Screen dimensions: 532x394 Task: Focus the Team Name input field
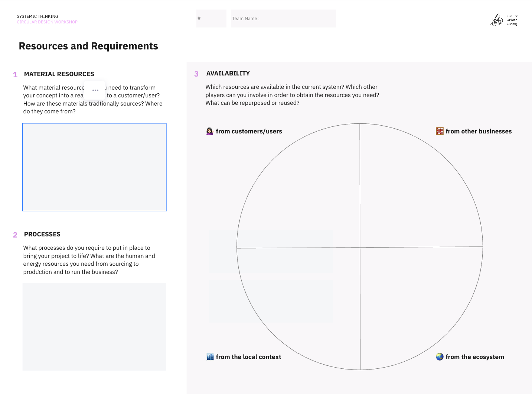[284, 19]
